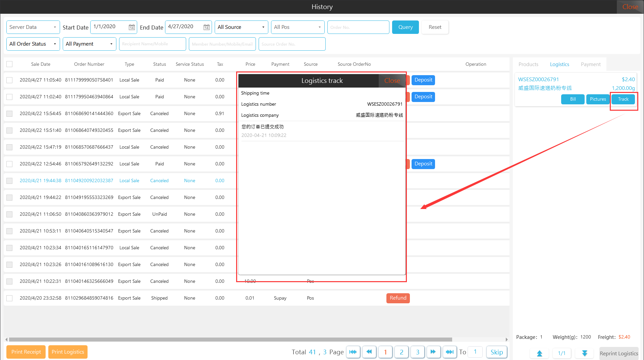
Task: Go to previous page arrow icon
Action: (369, 352)
